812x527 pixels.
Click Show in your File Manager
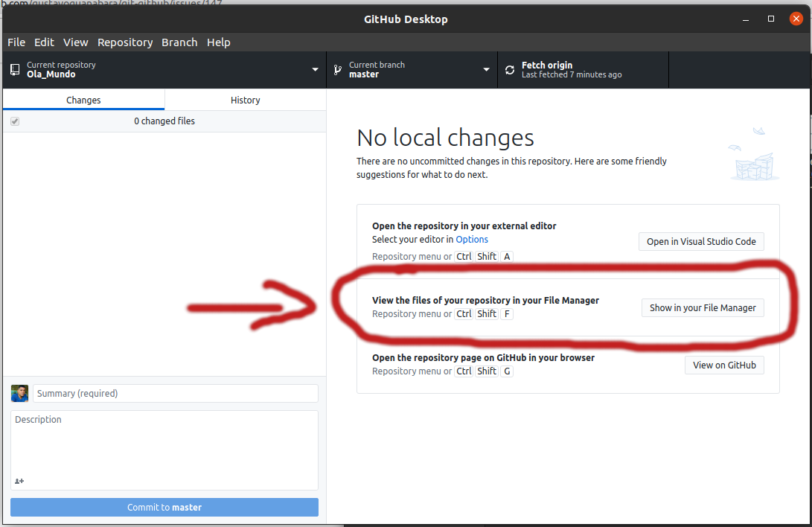tap(703, 307)
